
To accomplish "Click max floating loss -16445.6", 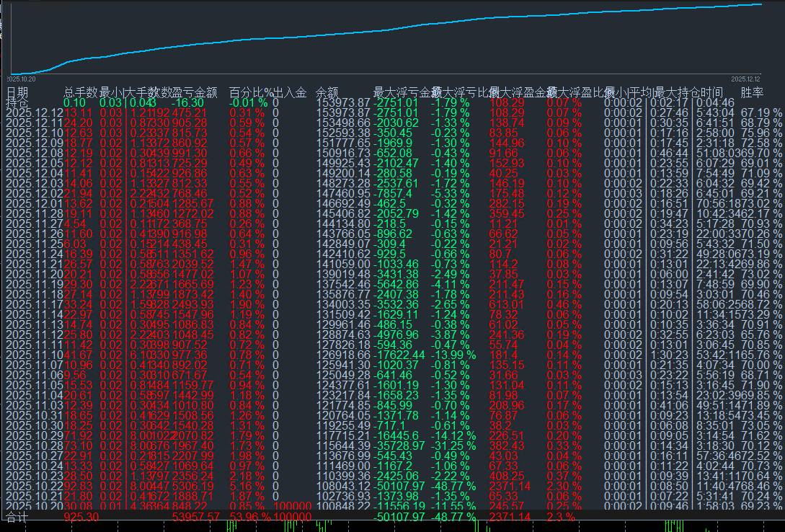I will pos(396,435).
